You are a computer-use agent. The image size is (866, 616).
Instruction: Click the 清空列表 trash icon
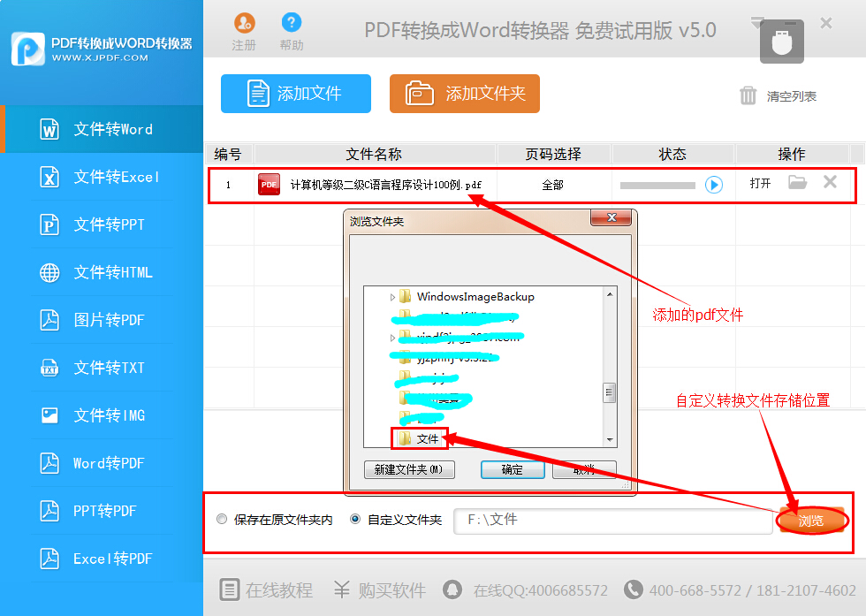748,95
